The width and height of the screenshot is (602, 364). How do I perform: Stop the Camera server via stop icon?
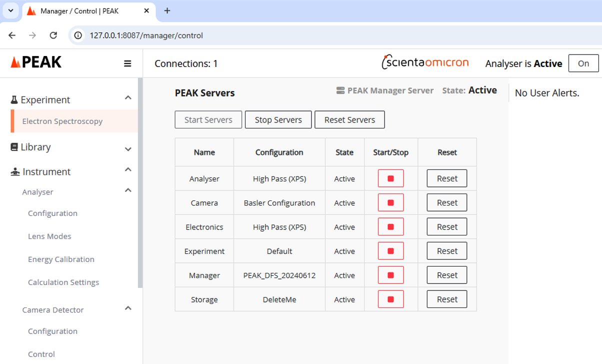(x=390, y=202)
